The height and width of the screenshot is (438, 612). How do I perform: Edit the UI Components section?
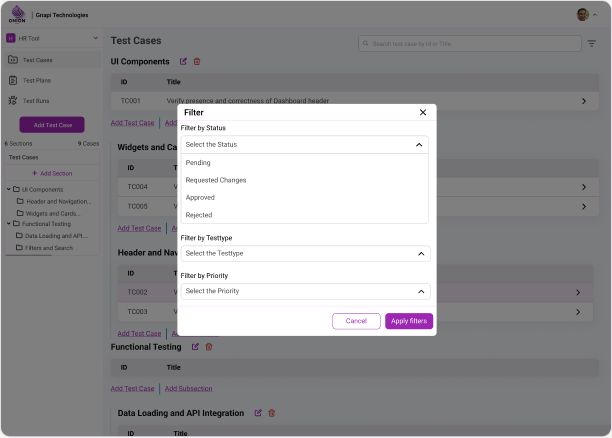pos(183,61)
